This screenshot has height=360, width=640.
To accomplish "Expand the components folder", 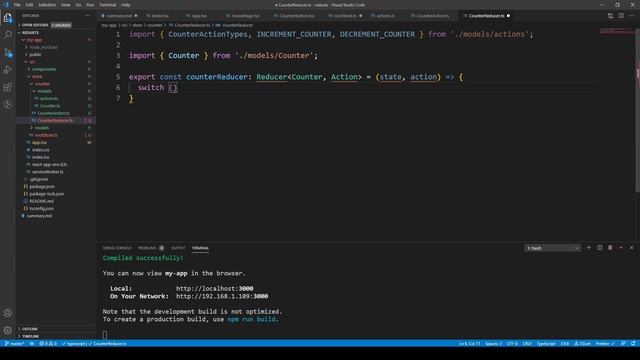I will tap(44, 69).
